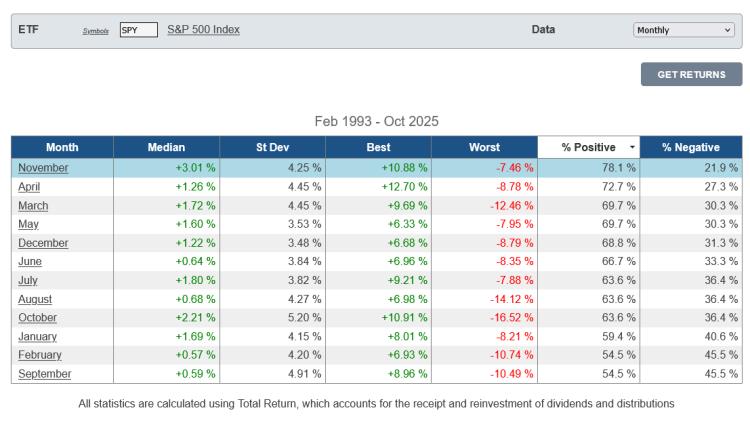Viewport: 750px width, 423px height.
Task: Open the November month link
Action: point(43,168)
